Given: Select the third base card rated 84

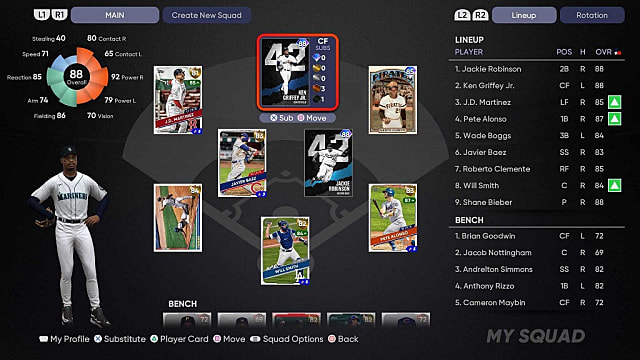Looking at the screenshot, I should click(x=178, y=218).
